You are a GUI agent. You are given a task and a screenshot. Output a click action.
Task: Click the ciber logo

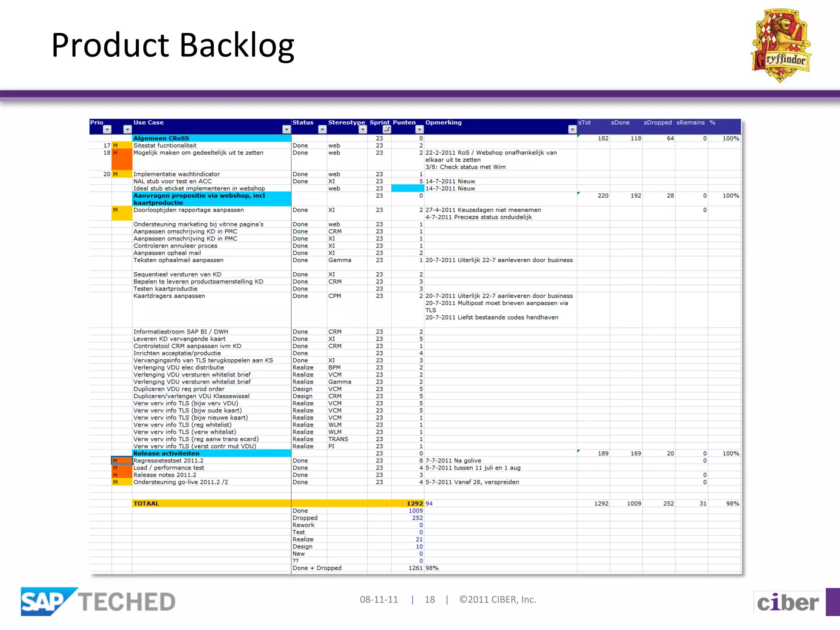click(788, 603)
